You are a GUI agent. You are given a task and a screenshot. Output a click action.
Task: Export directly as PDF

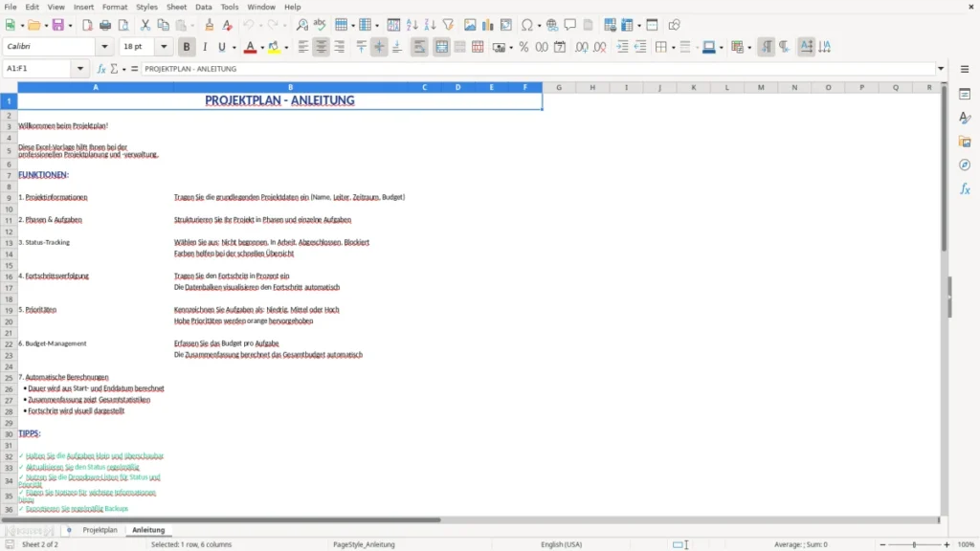coord(87,25)
